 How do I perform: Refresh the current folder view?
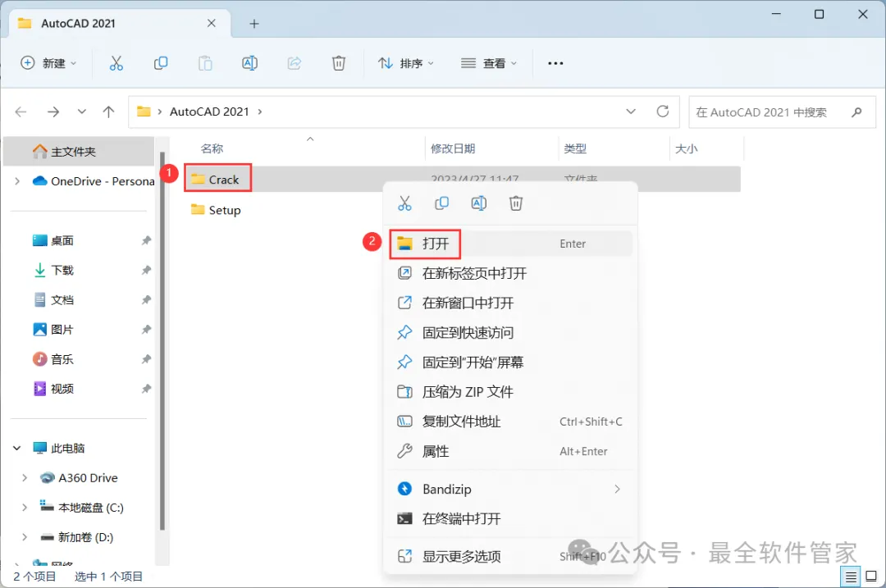click(x=663, y=112)
